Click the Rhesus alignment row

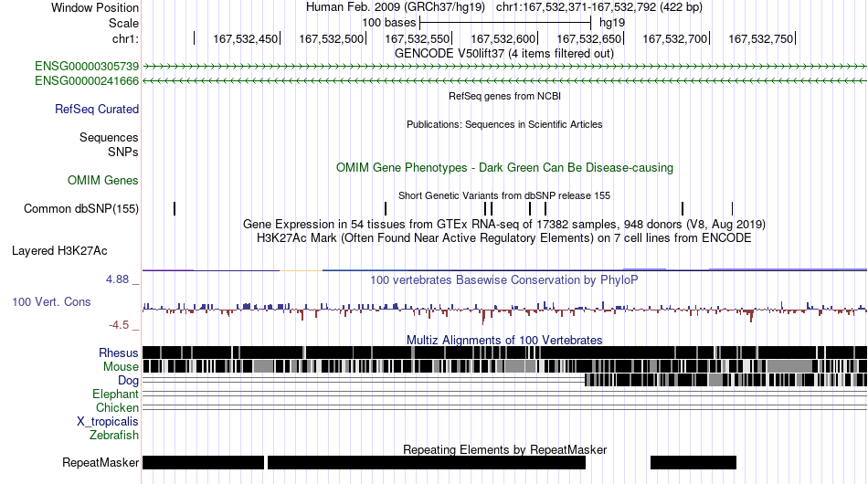505,352
